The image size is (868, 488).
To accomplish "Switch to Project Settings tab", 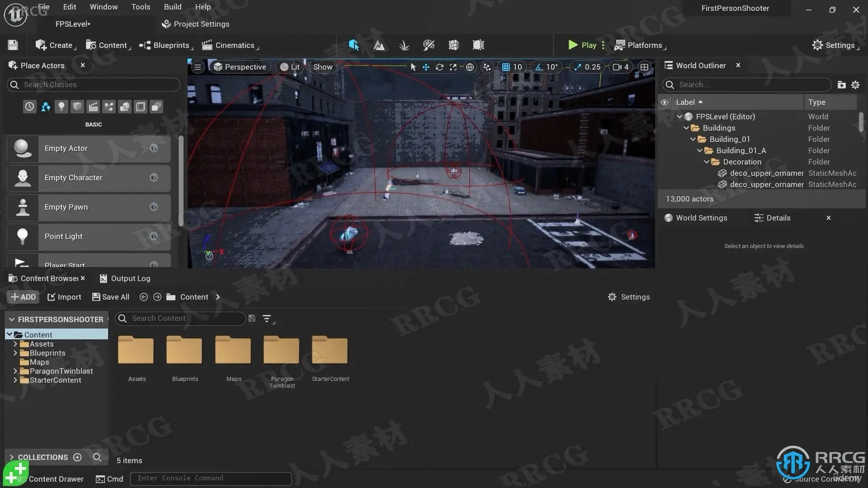I will tap(196, 24).
